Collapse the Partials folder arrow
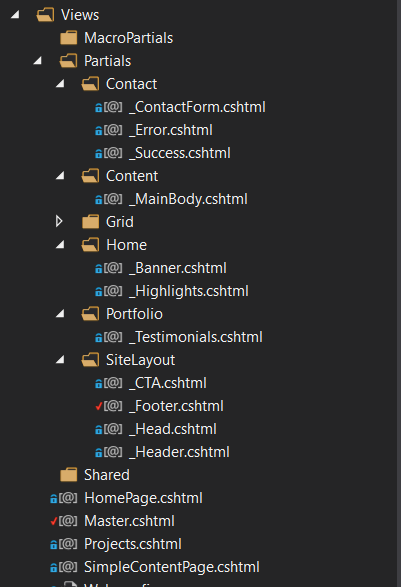Screen dimensions: 401x587 (37, 61)
